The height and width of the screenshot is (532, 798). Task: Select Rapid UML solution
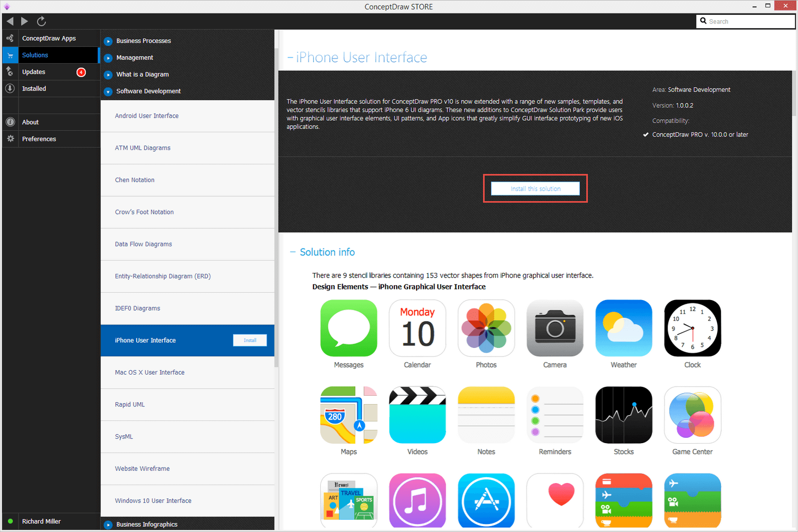tap(187, 405)
